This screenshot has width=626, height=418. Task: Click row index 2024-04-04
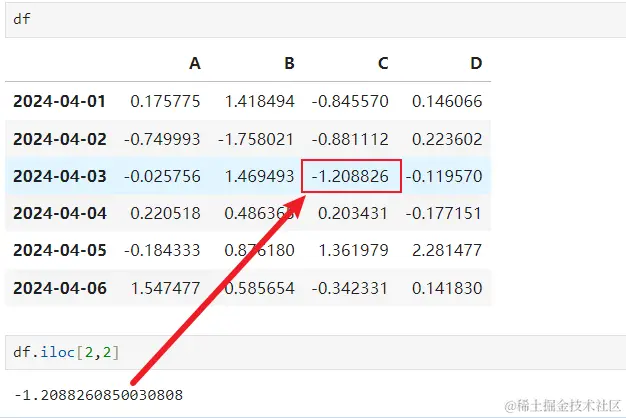(60, 213)
